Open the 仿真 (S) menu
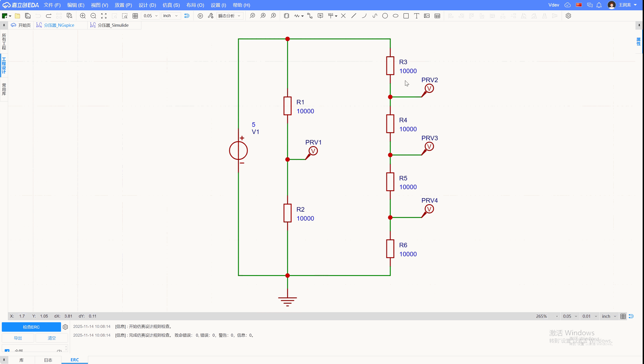Viewport: 644px width, 364px height. 171,5
